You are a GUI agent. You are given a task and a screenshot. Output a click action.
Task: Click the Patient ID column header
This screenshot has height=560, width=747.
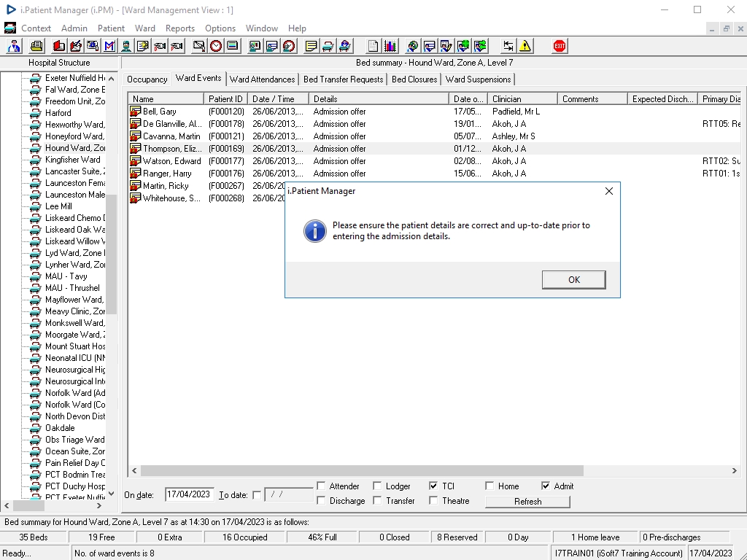(x=226, y=99)
